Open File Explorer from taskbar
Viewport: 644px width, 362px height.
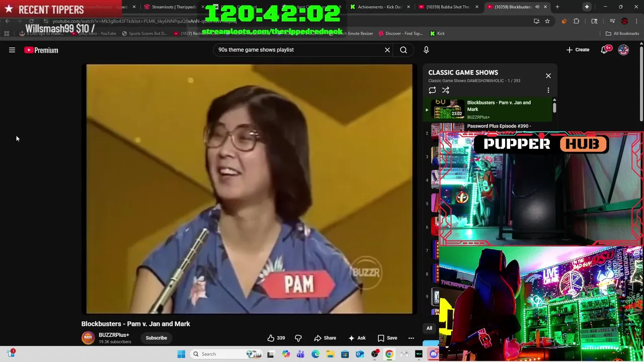(330, 354)
